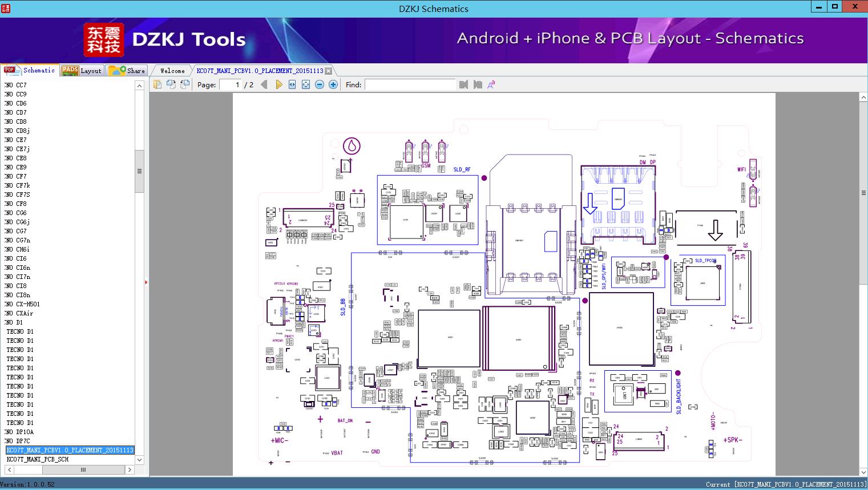Viewport: 868px width, 490px height.
Task: Toggle the match case search icon
Action: (491, 84)
